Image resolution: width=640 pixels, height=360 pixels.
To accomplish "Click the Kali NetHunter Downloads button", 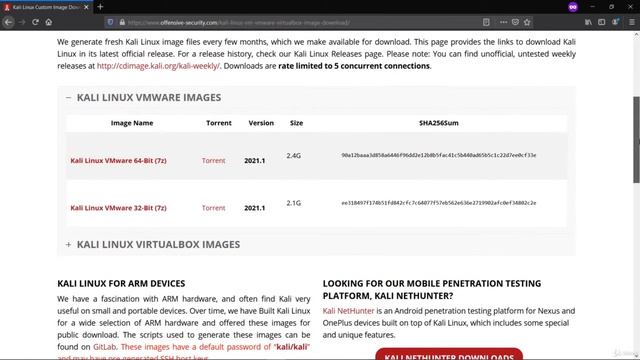I will tap(449, 355).
